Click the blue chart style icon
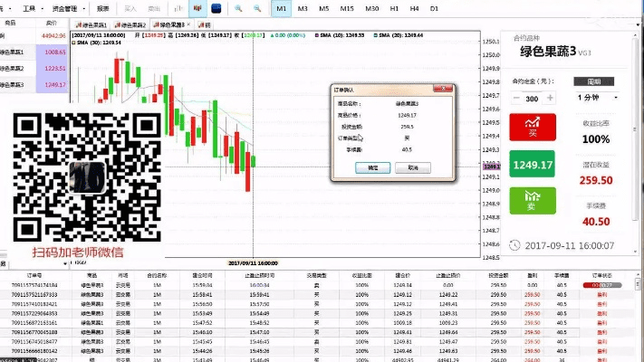The height and width of the screenshot is (362, 644). [216, 7]
